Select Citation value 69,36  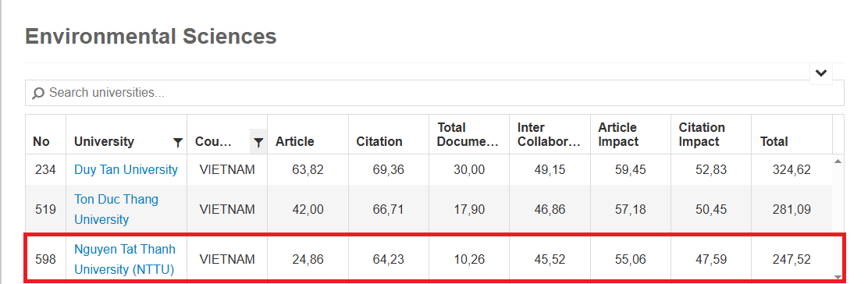(x=388, y=169)
